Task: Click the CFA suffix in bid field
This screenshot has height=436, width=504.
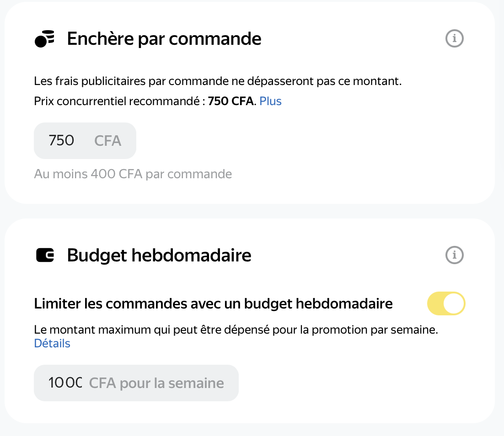Action: coord(107,141)
